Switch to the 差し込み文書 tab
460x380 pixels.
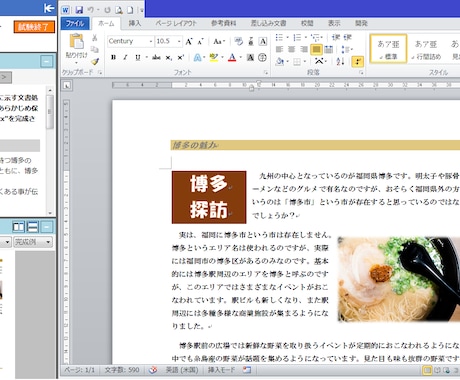pos(269,23)
